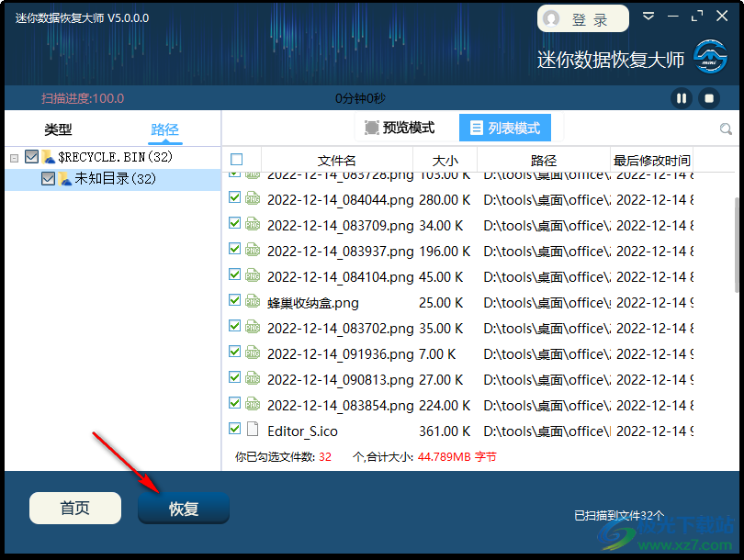Screen dimensions: 744x560
Task: Sort by 路径 column header
Action: (544, 161)
